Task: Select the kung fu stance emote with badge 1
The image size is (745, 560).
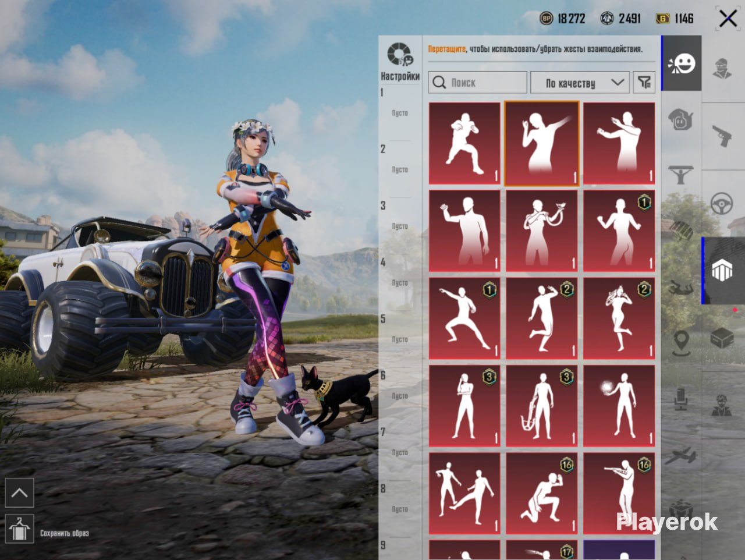Action: coord(464,318)
